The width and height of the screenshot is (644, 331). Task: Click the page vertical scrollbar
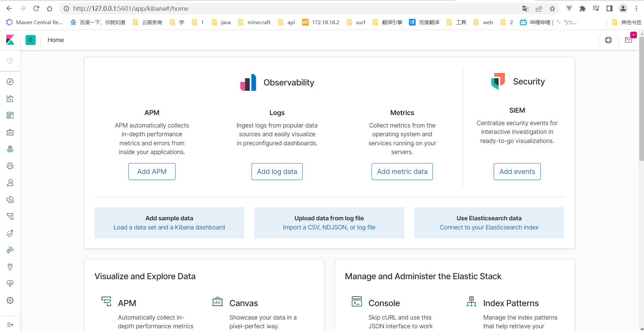click(641, 98)
